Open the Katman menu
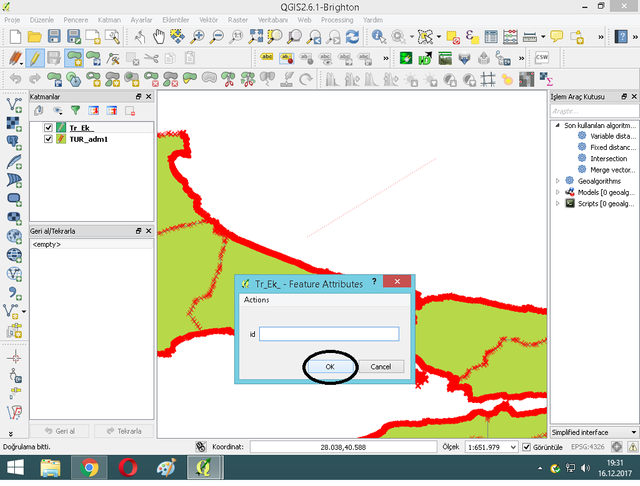The height and width of the screenshot is (486, 640). [x=109, y=20]
